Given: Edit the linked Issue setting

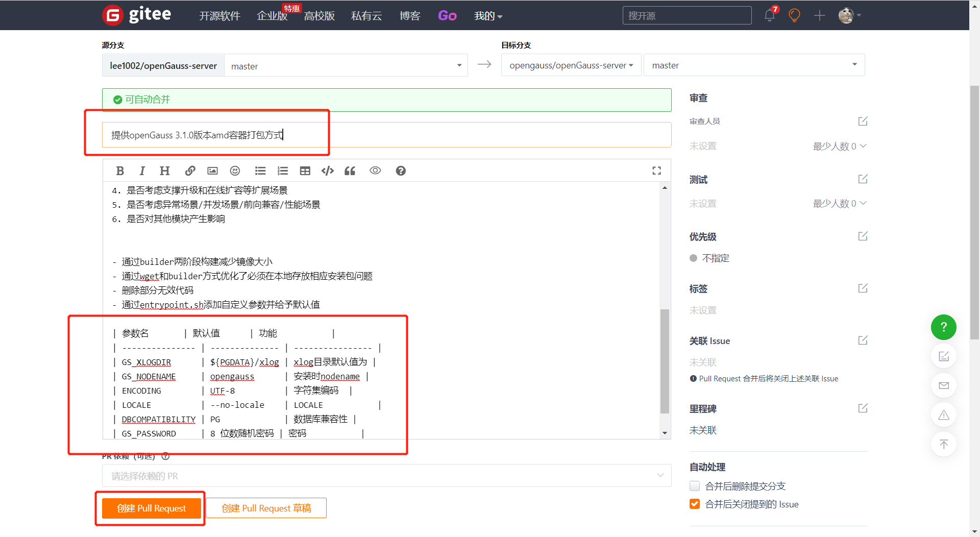Looking at the screenshot, I should click(863, 340).
